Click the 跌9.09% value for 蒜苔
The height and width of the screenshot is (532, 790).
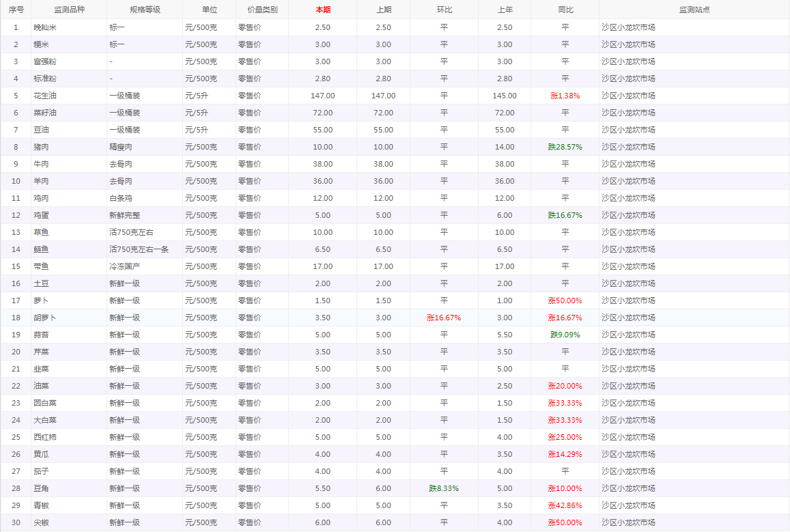click(565, 335)
